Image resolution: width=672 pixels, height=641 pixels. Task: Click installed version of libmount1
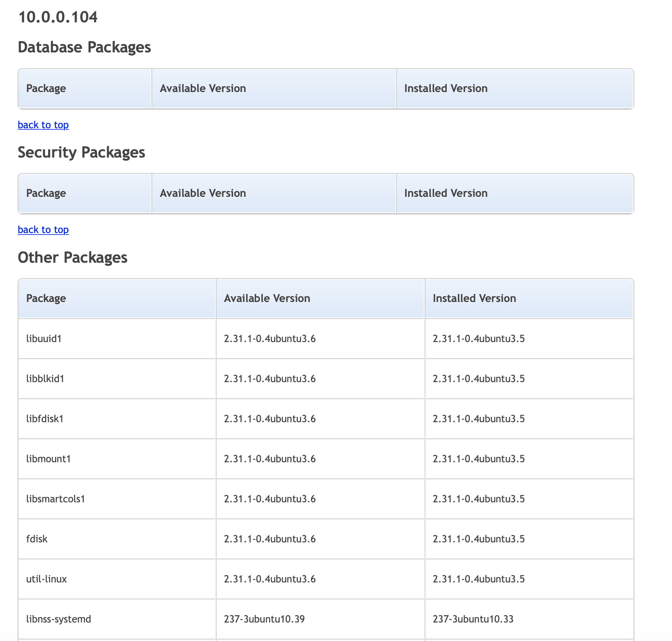529,459
